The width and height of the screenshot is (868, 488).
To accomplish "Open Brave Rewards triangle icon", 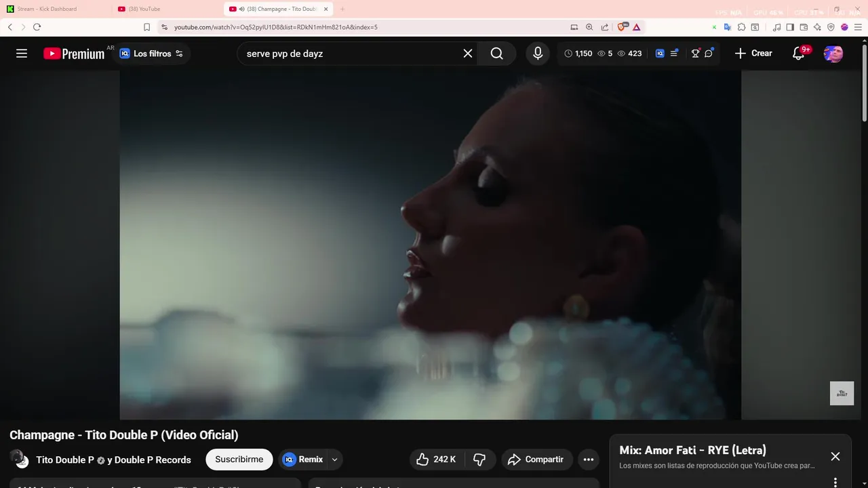I will click(637, 27).
